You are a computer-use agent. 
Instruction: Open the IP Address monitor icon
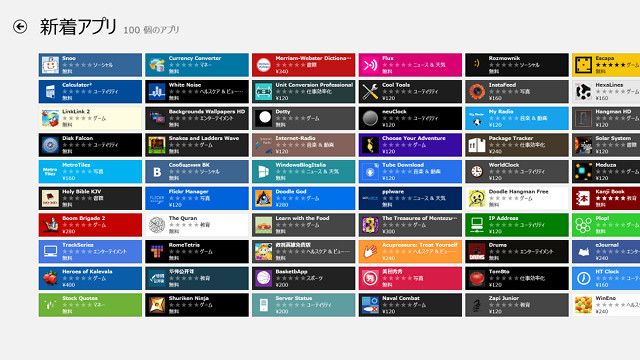coord(477,225)
